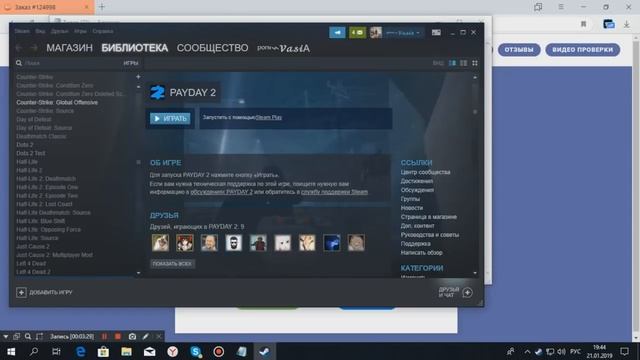Open Yandex Browser from taskbar

coord(173,351)
